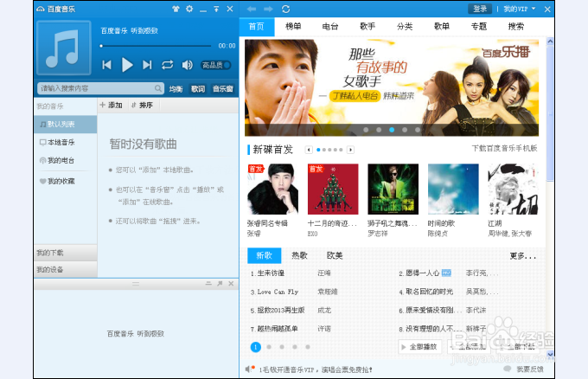Switch to the 电台 tab

coord(330,26)
